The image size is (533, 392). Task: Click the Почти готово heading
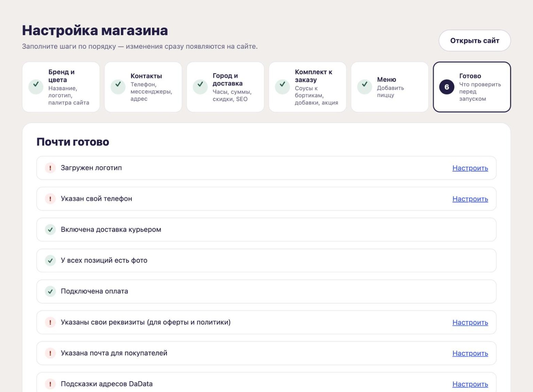(x=73, y=142)
